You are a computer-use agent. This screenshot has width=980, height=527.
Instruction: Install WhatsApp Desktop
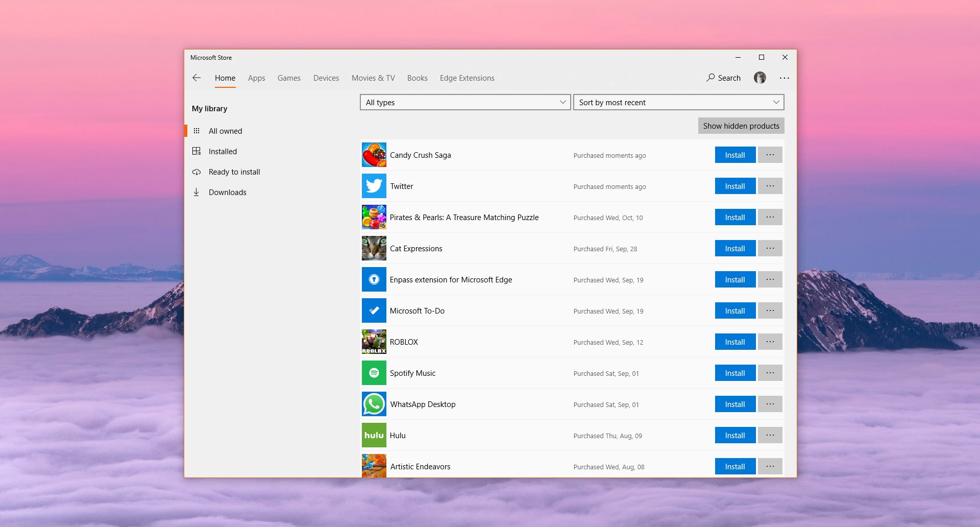735,404
